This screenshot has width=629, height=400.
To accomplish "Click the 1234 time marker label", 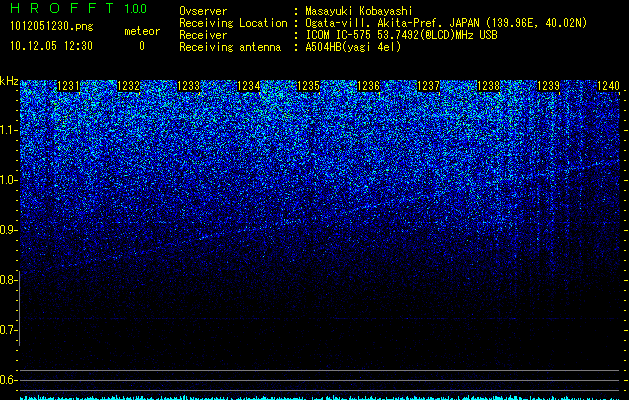I will [x=249, y=86].
